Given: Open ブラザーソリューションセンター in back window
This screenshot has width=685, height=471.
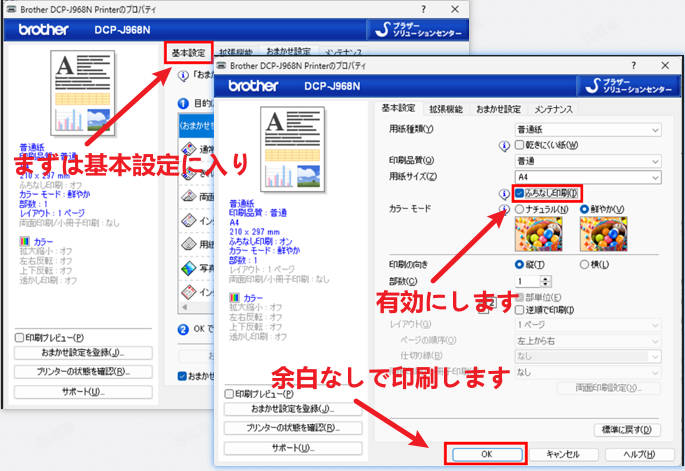Looking at the screenshot, I should click(418, 29).
